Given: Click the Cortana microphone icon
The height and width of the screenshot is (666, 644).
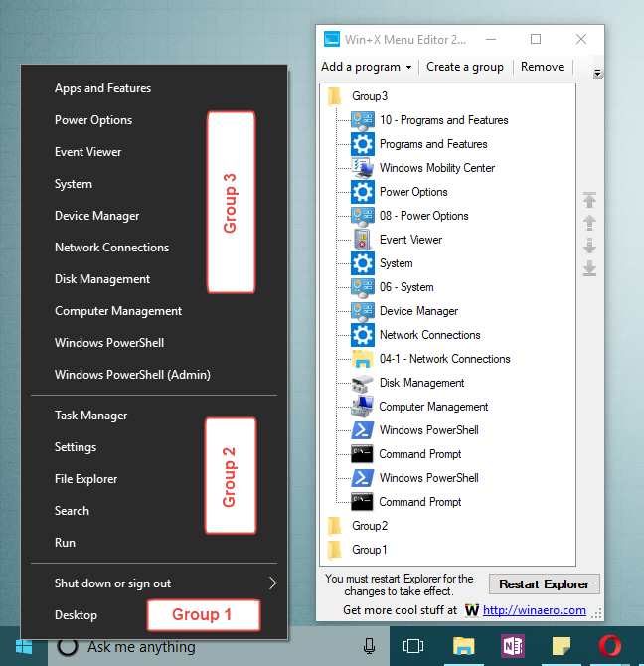Looking at the screenshot, I should coord(369,646).
